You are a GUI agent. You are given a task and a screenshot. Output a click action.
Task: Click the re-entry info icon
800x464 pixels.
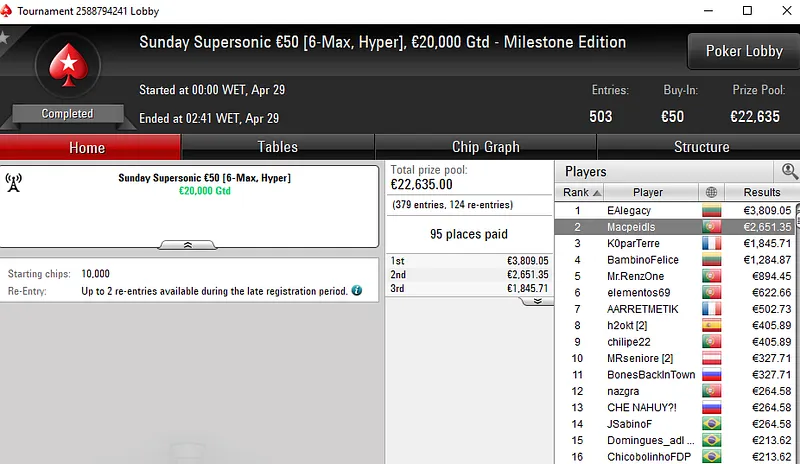click(357, 291)
